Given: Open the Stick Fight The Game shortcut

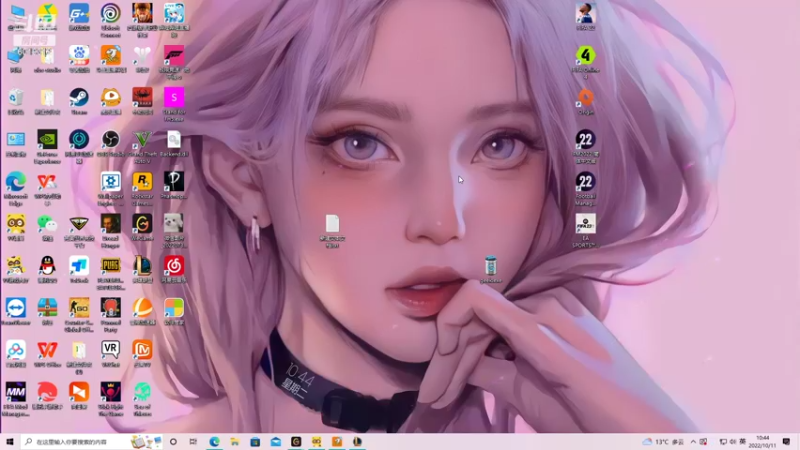Looking at the screenshot, I should tap(111, 399).
